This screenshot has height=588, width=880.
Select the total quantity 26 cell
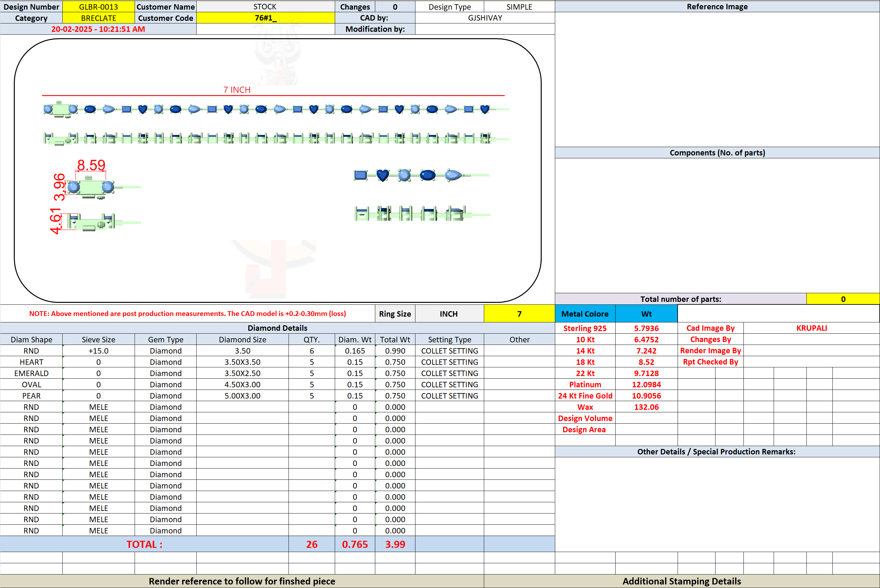pyautogui.click(x=312, y=544)
